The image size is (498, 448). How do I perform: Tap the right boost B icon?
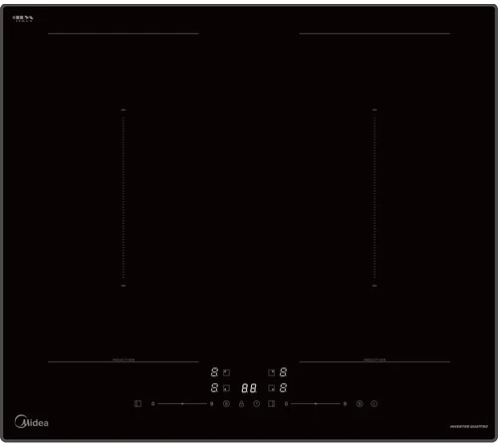(x=360, y=403)
